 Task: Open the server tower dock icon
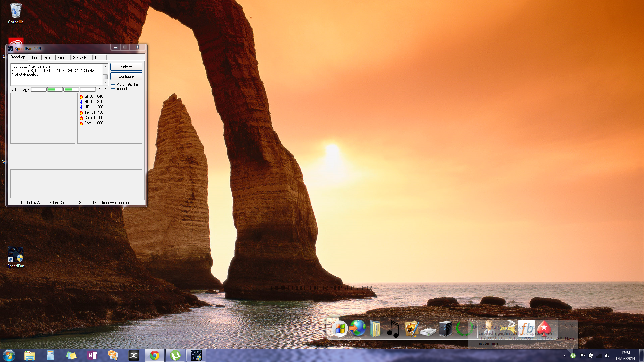(x=446, y=328)
